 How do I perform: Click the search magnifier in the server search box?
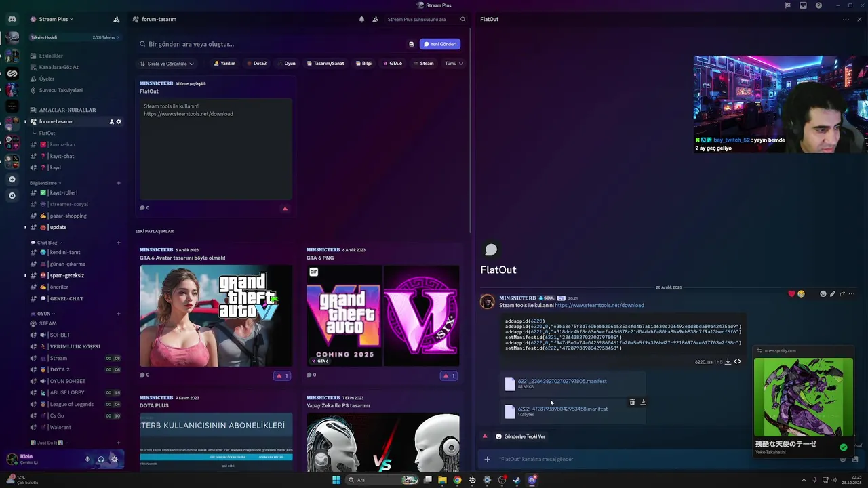(462, 19)
